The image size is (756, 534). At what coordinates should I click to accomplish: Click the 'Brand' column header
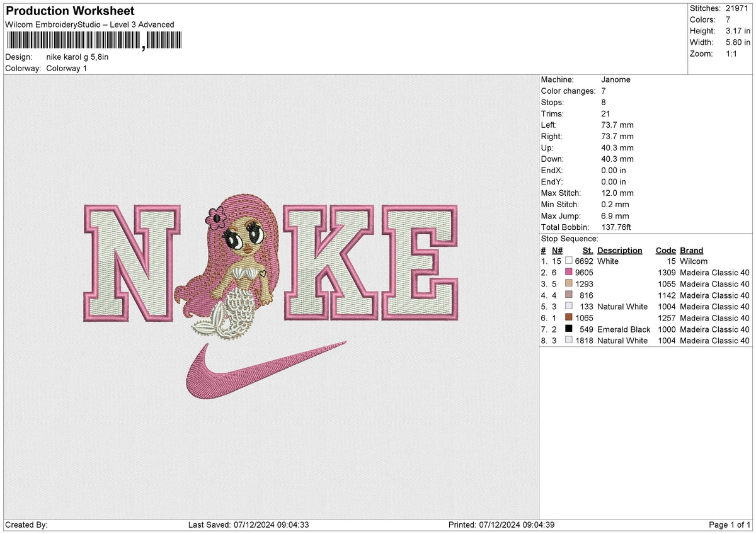[x=692, y=250]
